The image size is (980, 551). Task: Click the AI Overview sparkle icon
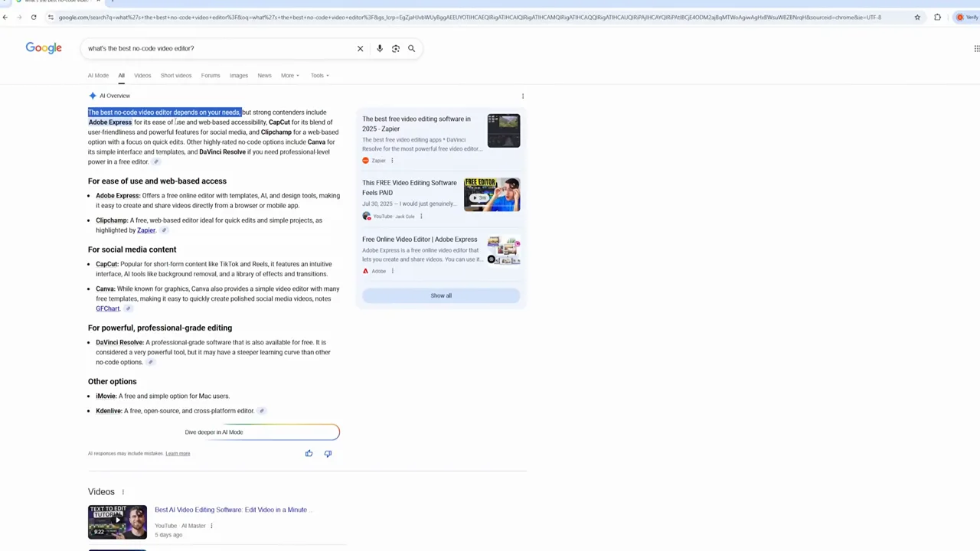coord(93,96)
